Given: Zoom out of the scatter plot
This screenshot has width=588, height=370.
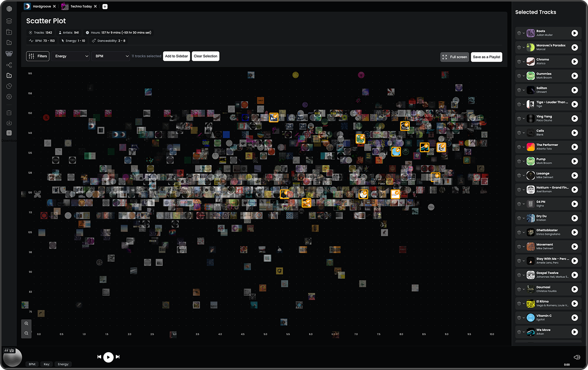Looking at the screenshot, I should coord(26,333).
